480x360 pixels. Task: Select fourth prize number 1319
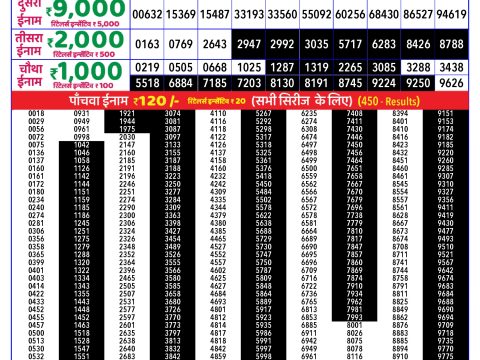[316, 68]
